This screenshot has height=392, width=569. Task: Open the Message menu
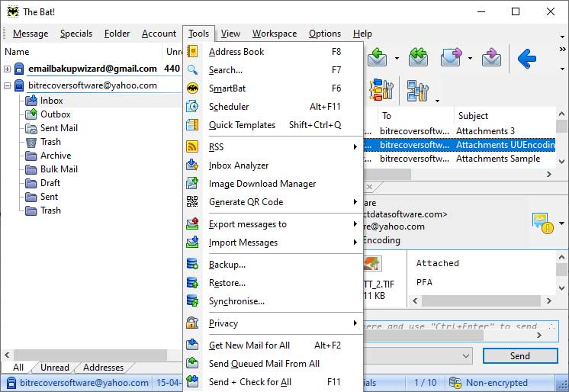click(31, 34)
